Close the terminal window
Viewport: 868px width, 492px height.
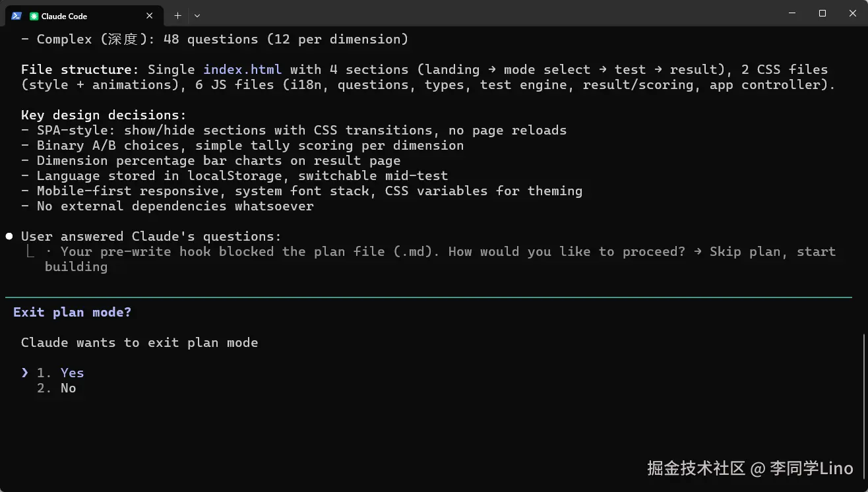[852, 13]
